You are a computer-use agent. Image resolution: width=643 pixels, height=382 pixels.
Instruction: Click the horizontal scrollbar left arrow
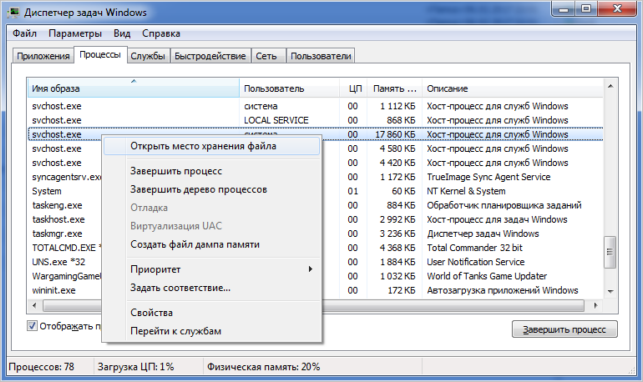[34, 305]
